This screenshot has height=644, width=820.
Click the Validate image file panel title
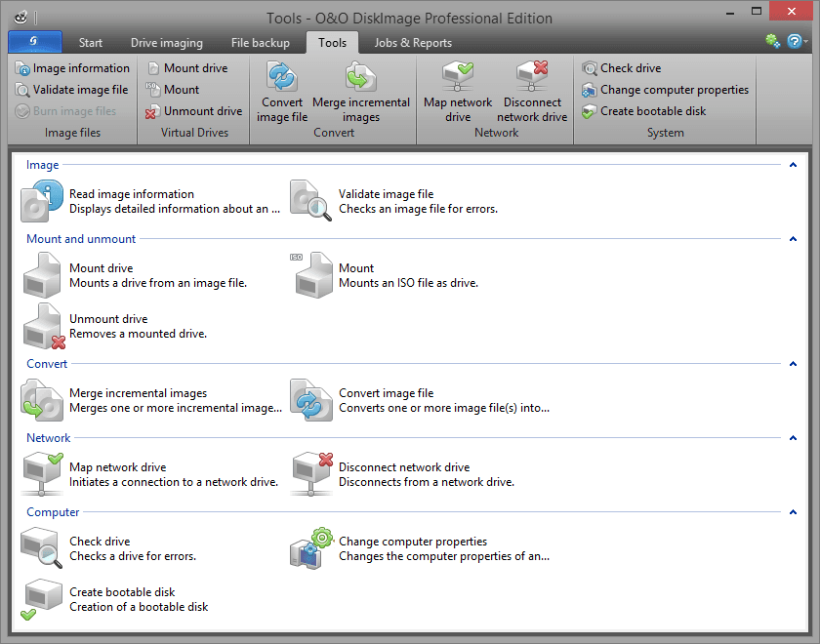click(x=386, y=194)
